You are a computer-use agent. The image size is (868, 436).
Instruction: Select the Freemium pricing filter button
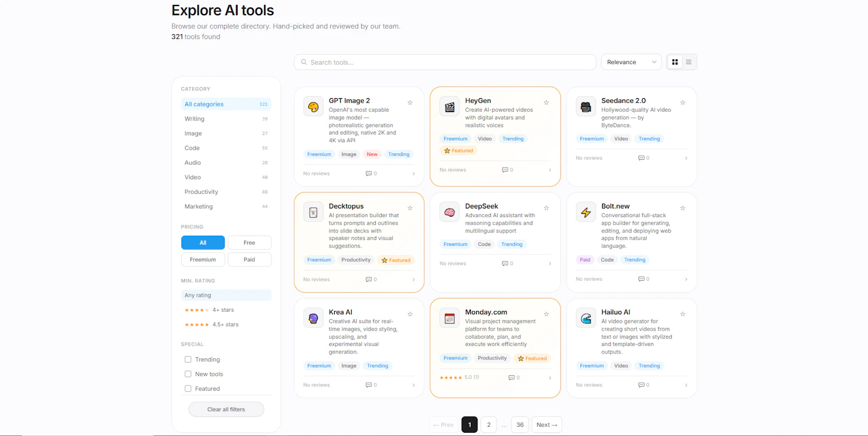click(x=203, y=260)
